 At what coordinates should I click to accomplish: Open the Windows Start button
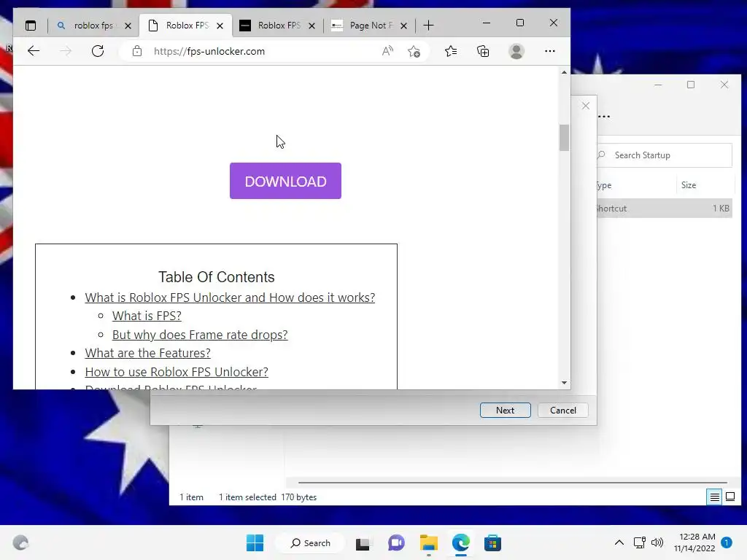click(255, 542)
